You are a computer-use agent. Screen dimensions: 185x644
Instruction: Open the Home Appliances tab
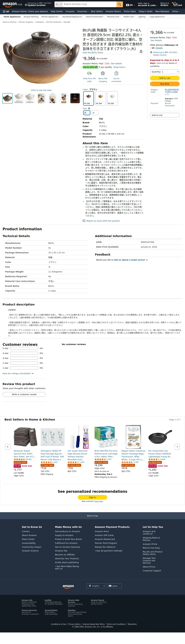pos(12,17)
